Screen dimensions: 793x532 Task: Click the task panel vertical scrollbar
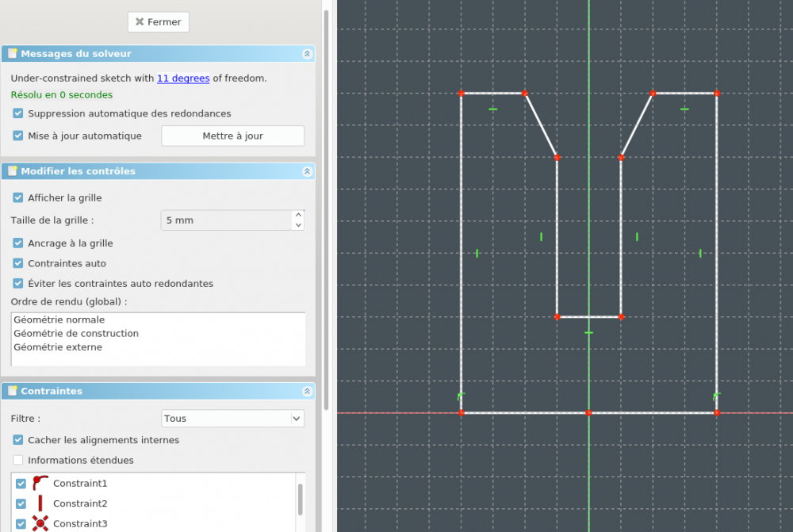(326, 210)
